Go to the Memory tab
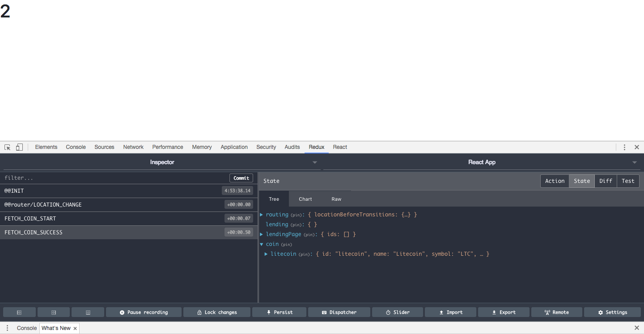 [x=202, y=147]
